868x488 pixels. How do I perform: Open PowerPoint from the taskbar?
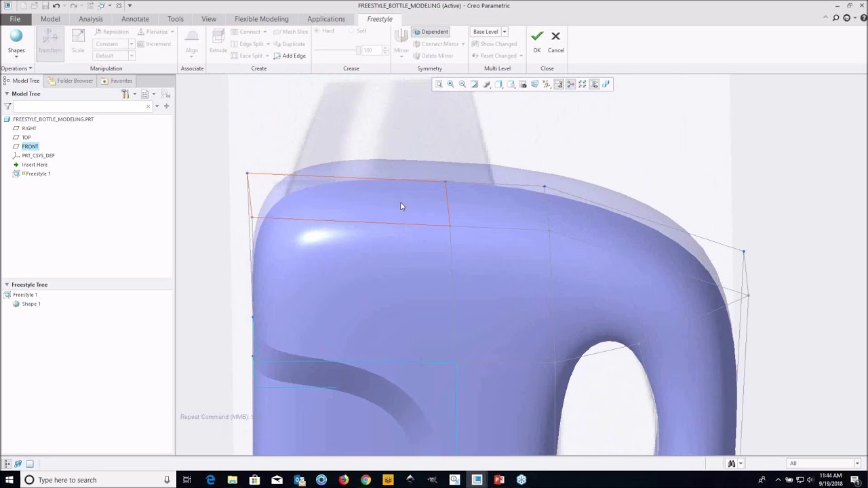499,480
